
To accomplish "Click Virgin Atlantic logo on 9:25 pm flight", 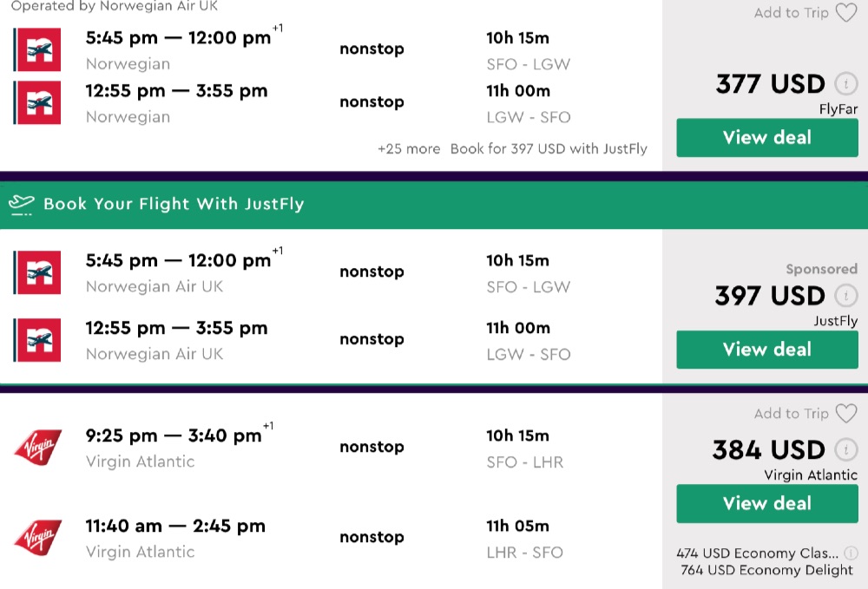I will (x=38, y=448).
